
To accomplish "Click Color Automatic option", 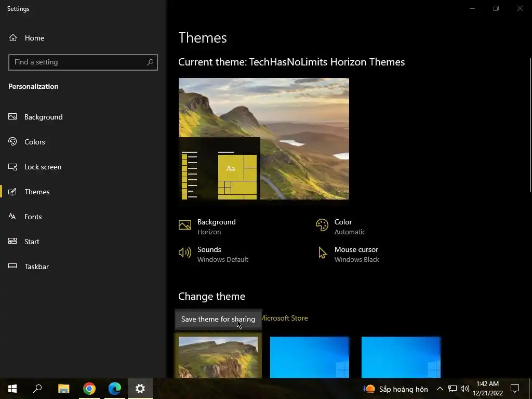I will point(341,227).
